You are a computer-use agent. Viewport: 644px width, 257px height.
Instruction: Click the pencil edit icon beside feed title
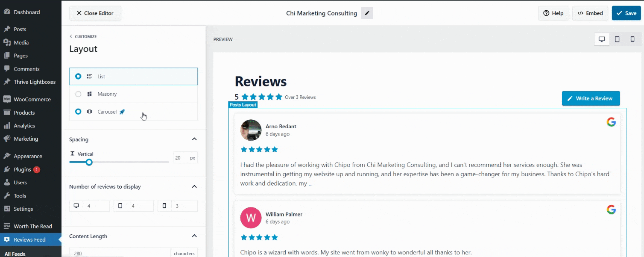tap(367, 13)
